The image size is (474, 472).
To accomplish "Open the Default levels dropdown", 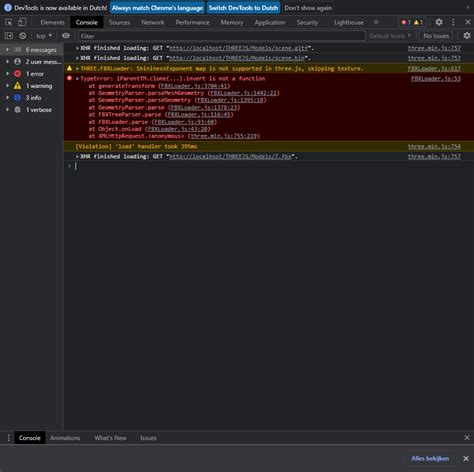I will tap(390, 36).
